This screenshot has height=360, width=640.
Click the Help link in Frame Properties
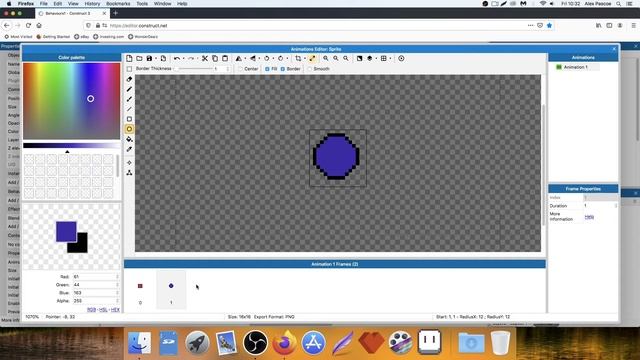coord(589,217)
